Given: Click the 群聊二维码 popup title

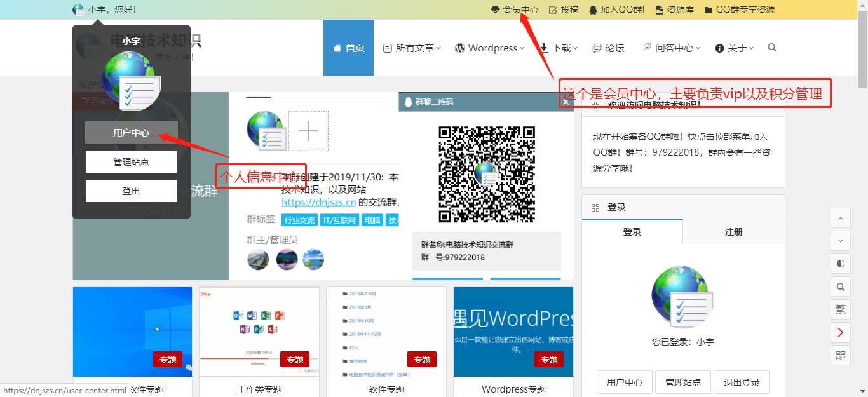Looking at the screenshot, I should 434,102.
